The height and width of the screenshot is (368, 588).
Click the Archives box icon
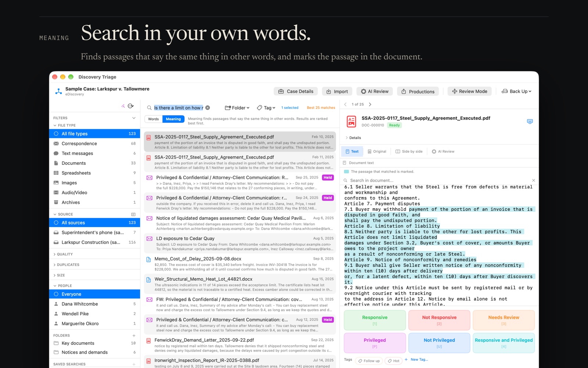pyautogui.click(x=56, y=202)
